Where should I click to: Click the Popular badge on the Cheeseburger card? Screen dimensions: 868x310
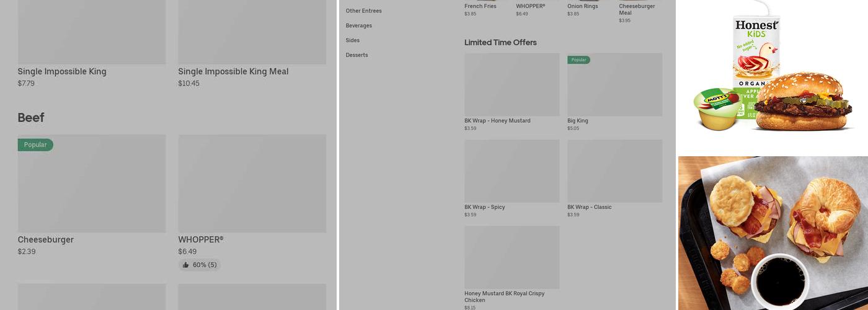(x=35, y=144)
